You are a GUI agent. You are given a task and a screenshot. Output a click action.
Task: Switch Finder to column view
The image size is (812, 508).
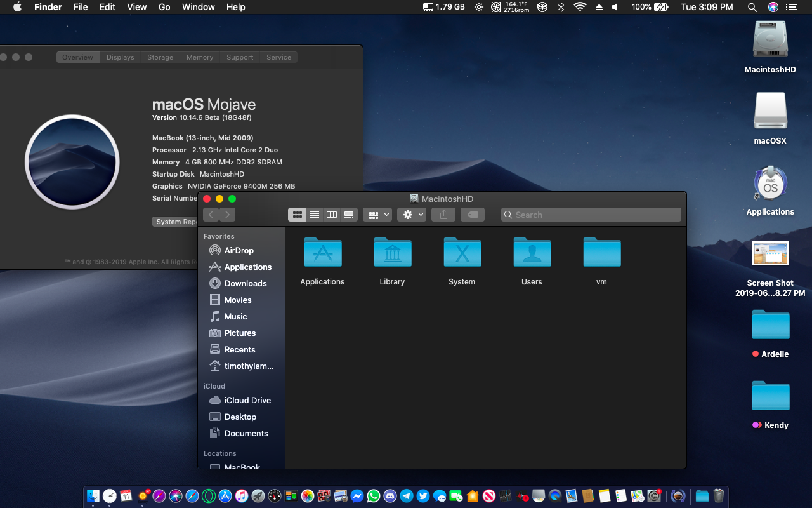pos(332,215)
